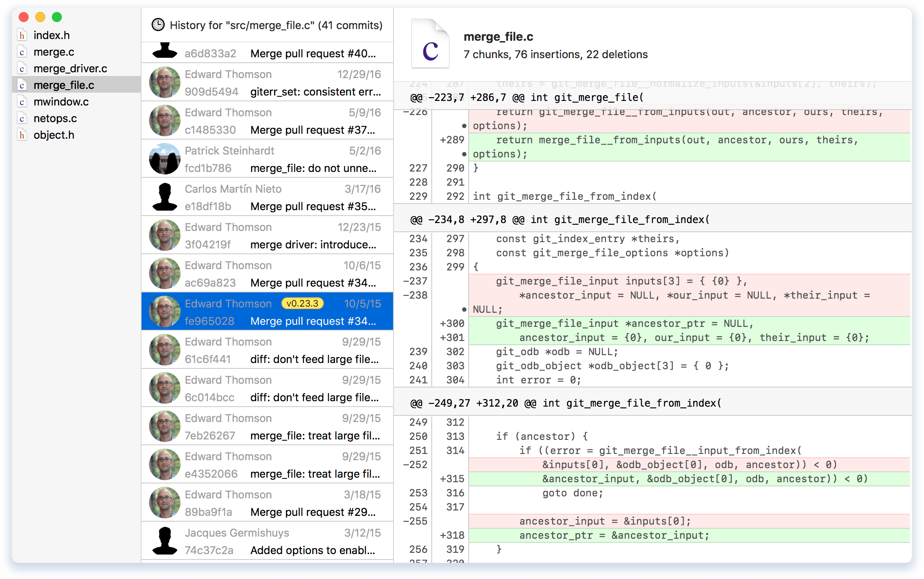Click the object.h file icon
Viewport: 924px width, 579px height.
pos(22,135)
